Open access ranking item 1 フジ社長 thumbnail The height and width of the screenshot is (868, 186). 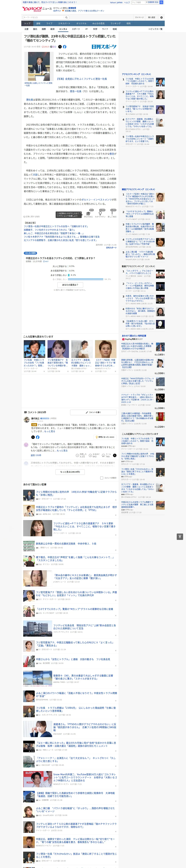(x=160, y=82)
